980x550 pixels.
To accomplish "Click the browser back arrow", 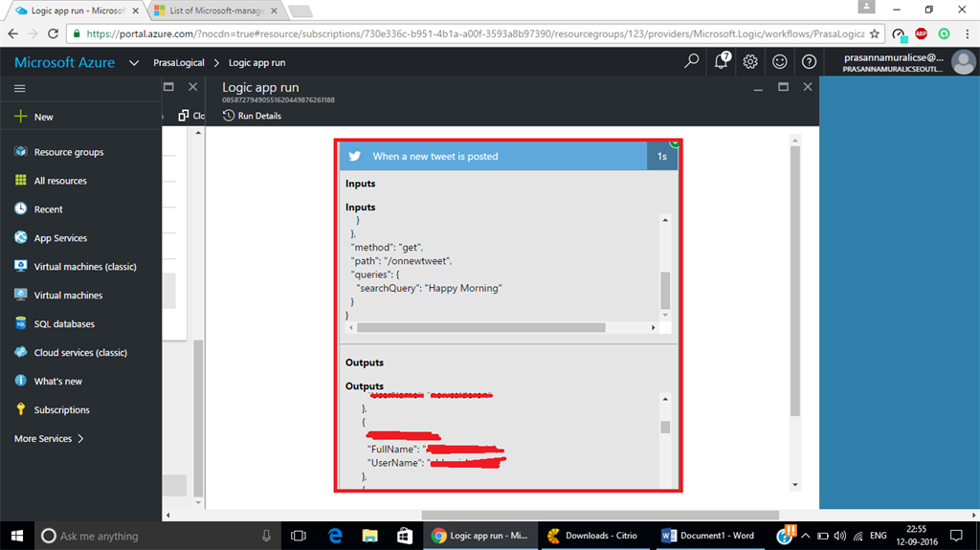I will [13, 33].
